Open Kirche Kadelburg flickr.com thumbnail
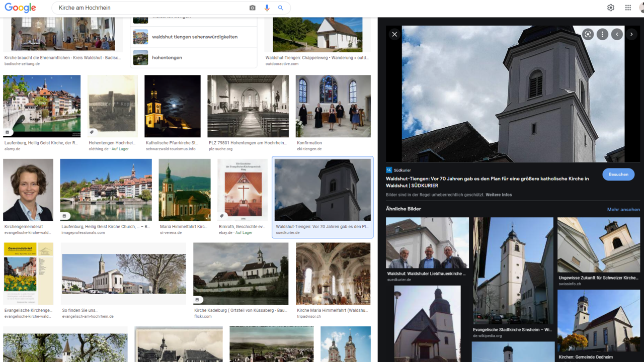The image size is (644, 362). click(241, 274)
